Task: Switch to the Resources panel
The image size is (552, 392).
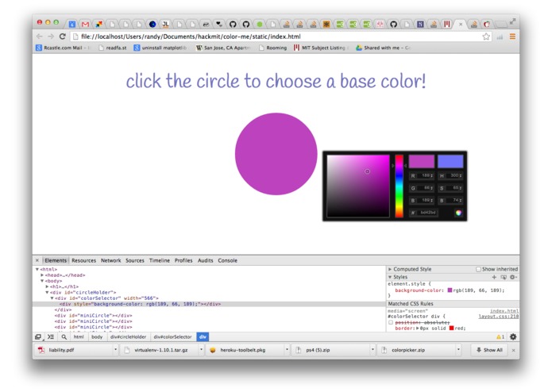Action: [x=83, y=260]
